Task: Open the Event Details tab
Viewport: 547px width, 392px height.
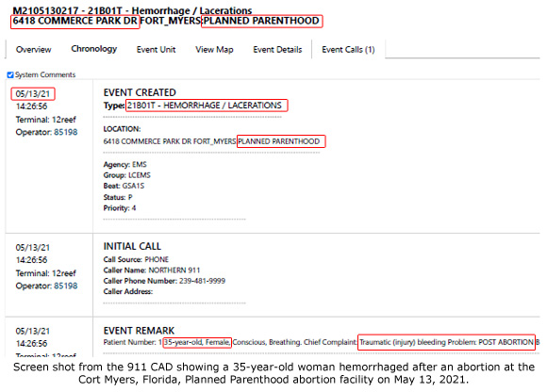Action: click(277, 50)
